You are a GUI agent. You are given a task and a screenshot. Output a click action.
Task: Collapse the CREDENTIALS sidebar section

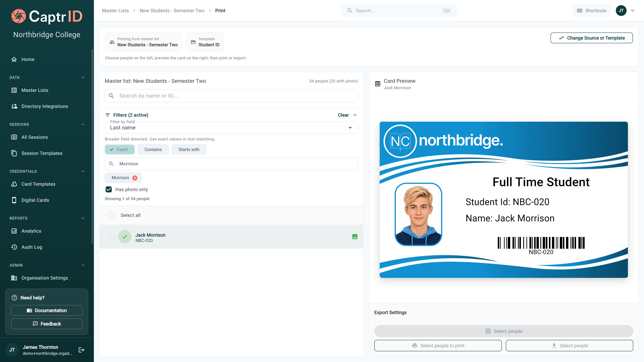[x=83, y=171]
